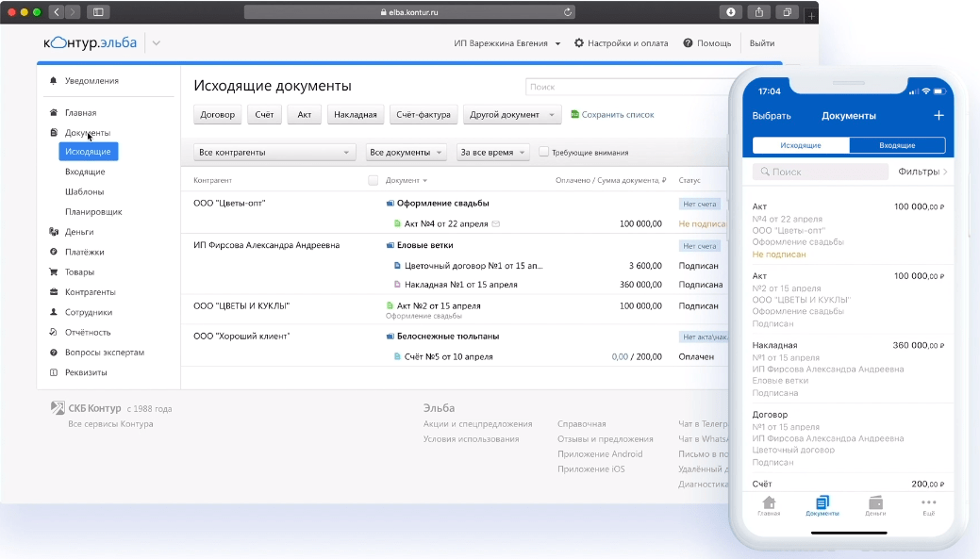980x559 pixels.
Task: Toggle the select-all checkbox in Документ column
Action: (374, 180)
